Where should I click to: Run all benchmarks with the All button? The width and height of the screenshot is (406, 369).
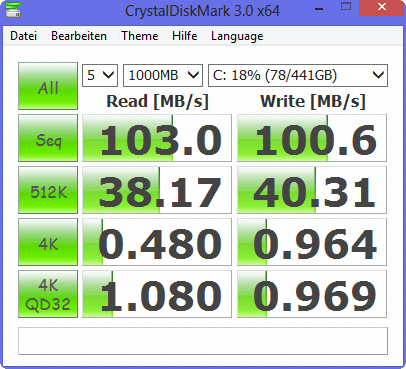point(48,86)
